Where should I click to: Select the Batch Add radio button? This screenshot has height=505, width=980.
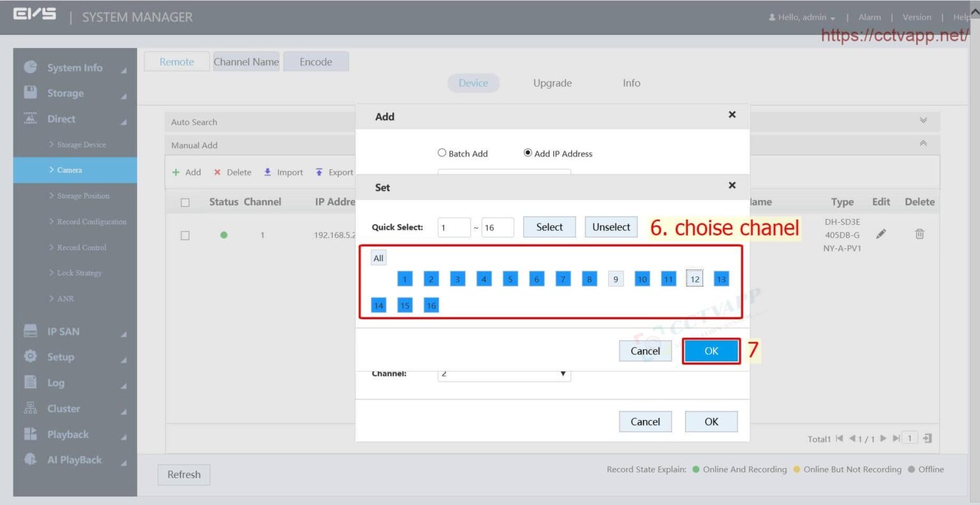click(442, 153)
